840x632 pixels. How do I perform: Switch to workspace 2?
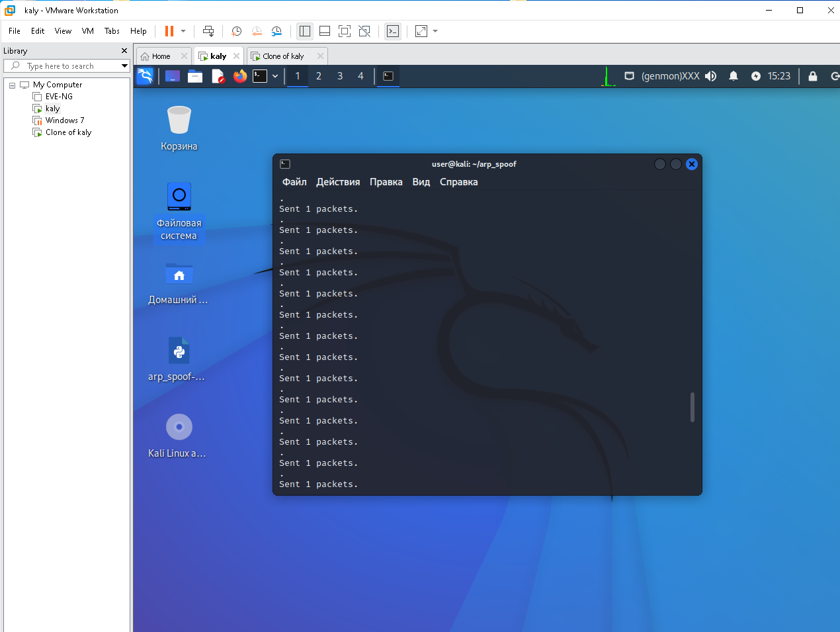[x=319, y=76]
